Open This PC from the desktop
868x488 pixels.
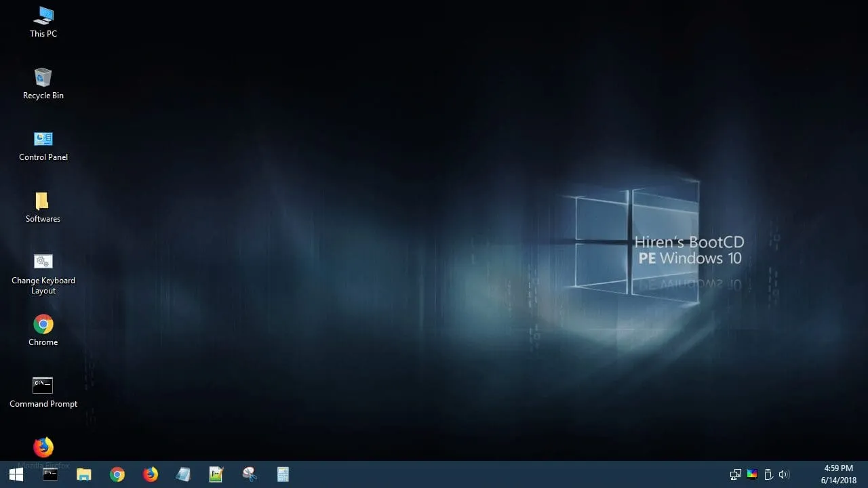click(43, 20)
